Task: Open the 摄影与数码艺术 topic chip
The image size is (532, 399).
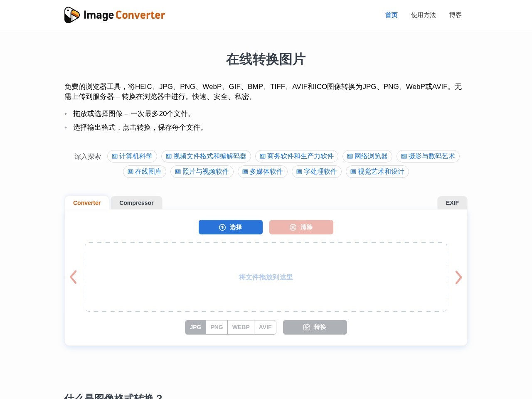Action: [428, 156]
